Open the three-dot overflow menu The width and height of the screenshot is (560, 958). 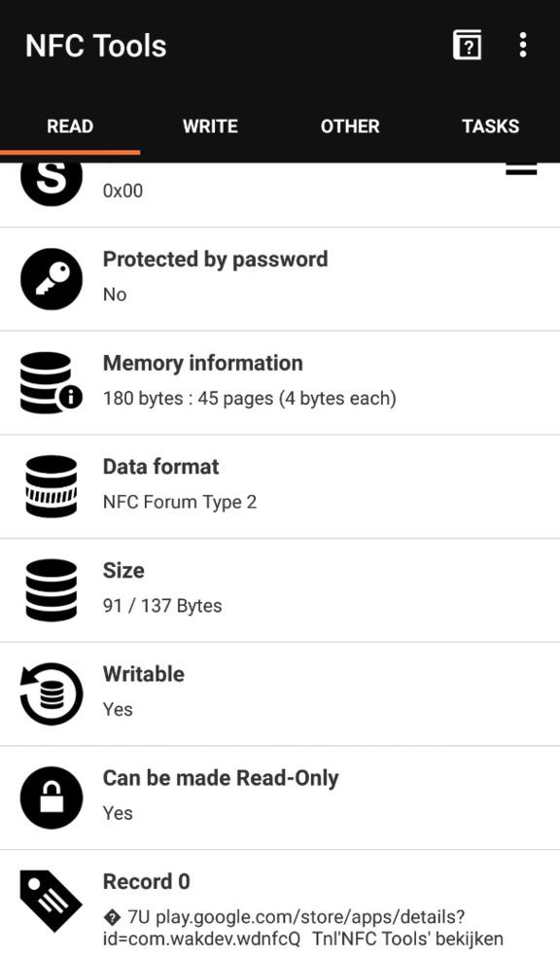pyautogui.click(x=523, y=45)
